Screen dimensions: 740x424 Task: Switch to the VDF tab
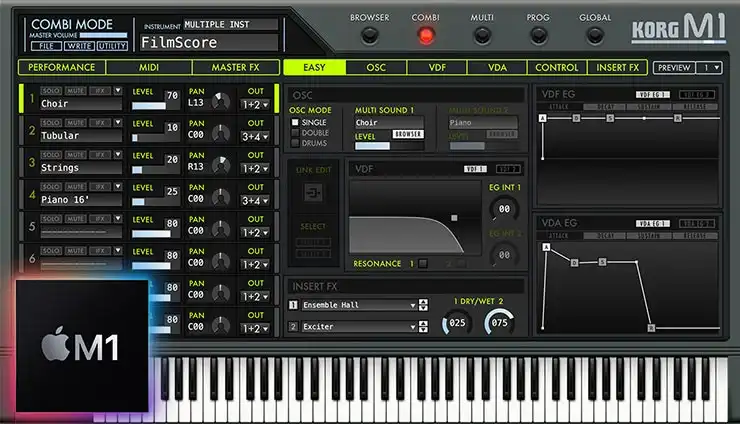pos(437,68)
